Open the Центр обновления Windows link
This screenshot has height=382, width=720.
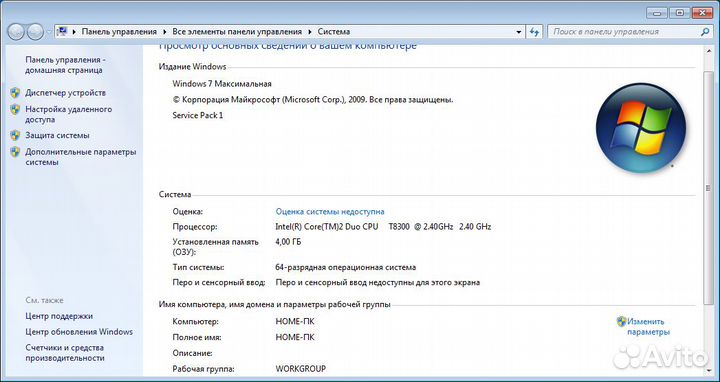[79, 332]
